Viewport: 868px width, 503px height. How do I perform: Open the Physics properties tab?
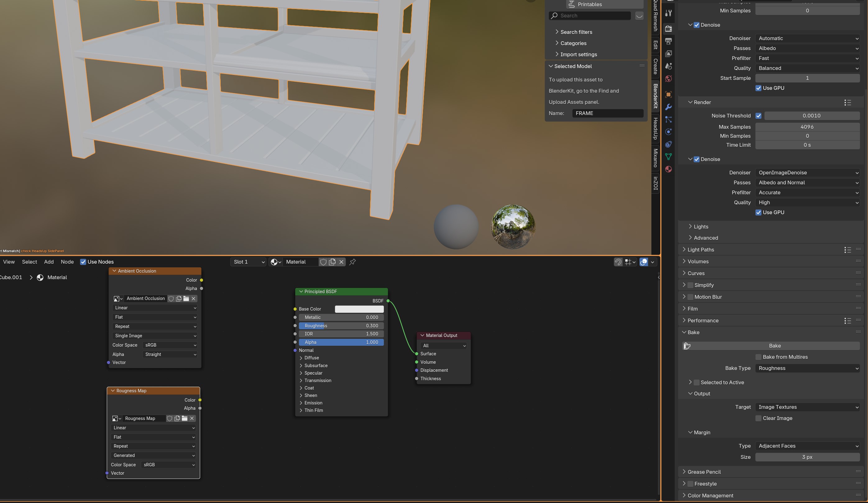point(668,132)
